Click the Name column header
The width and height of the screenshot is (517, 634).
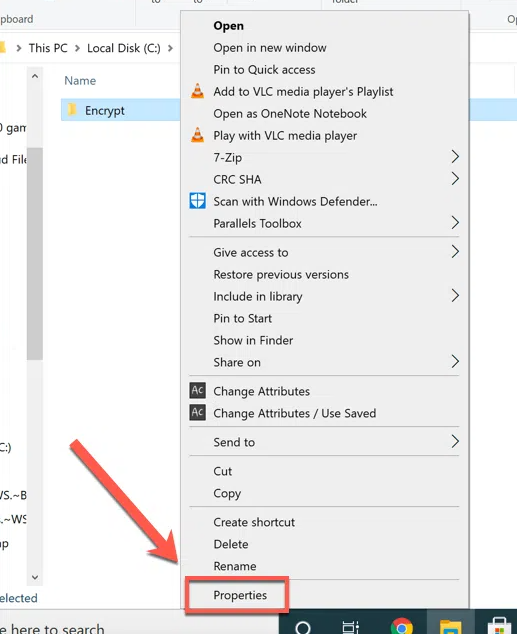80,80
